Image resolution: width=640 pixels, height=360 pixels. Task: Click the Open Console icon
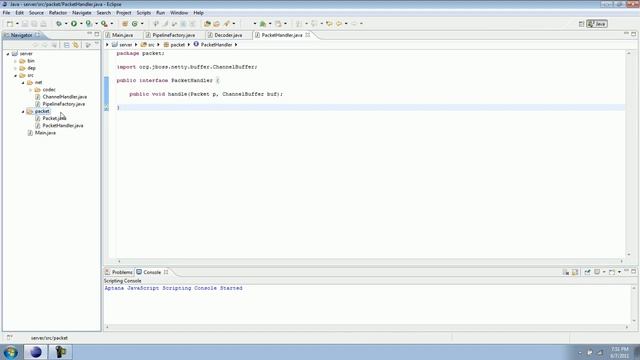(612, 272)
